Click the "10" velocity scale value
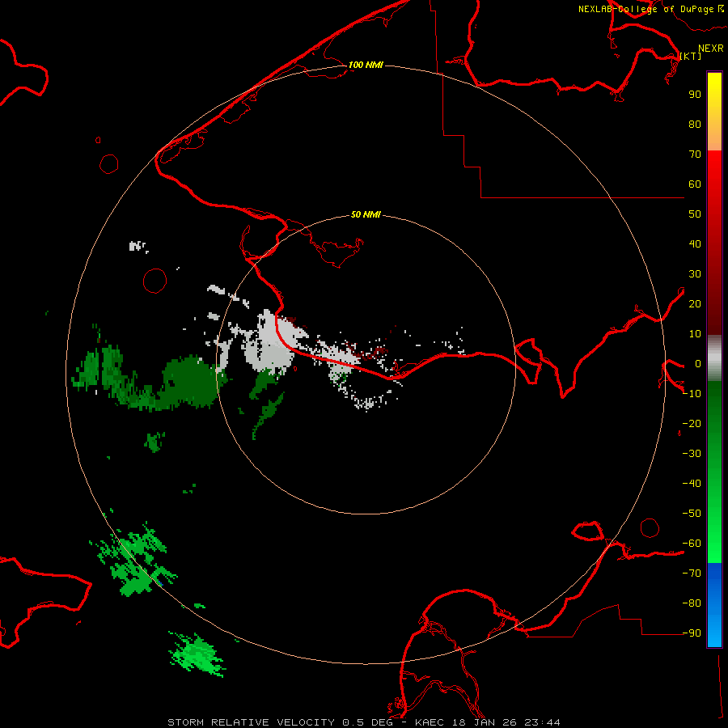Screen dimensions: 728x728 (695, 334)
